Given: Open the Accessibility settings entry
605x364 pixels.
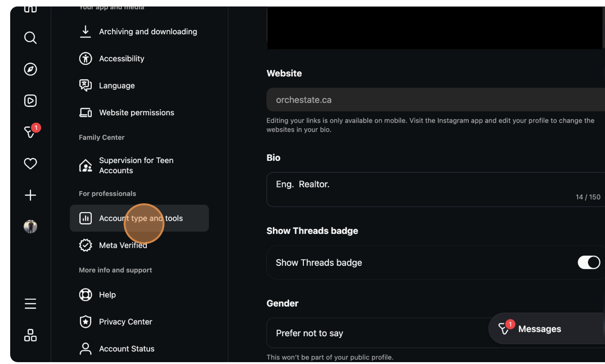Looking at the screenshot, I should pos(122,58).
